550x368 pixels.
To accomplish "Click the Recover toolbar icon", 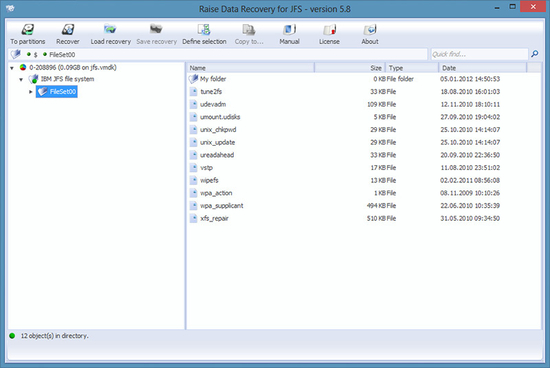I will click(x=68, y=30).
